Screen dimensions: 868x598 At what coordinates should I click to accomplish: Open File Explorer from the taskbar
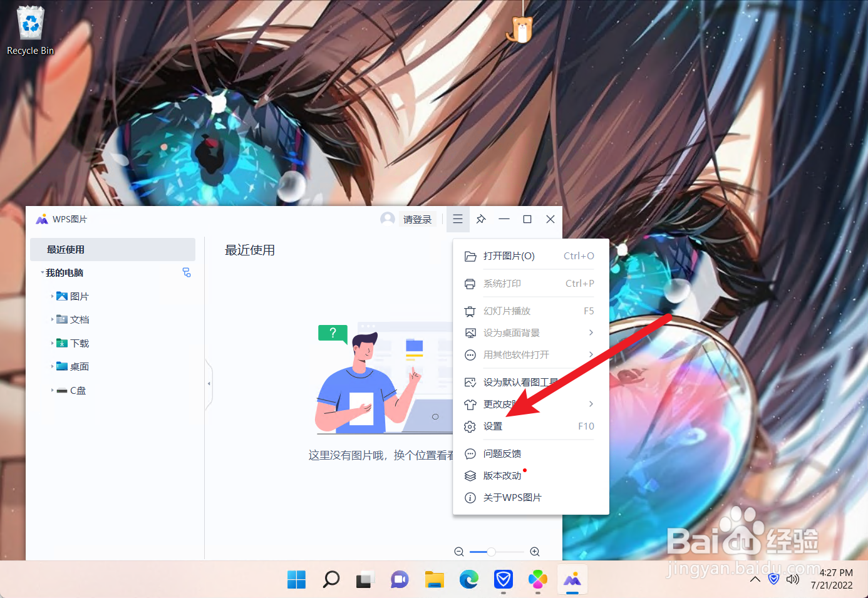tap(434, 580)
